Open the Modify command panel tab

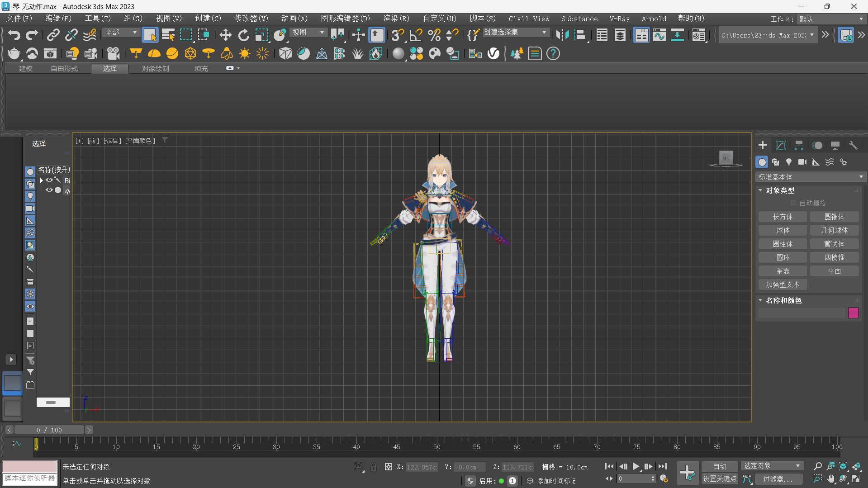click(781, 145)
